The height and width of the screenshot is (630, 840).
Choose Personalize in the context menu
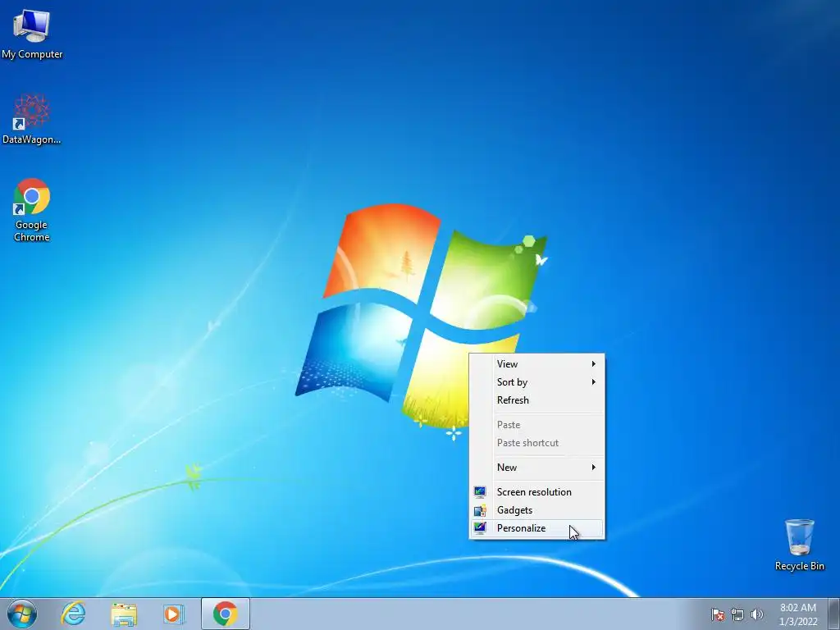[x=536, y=528]
